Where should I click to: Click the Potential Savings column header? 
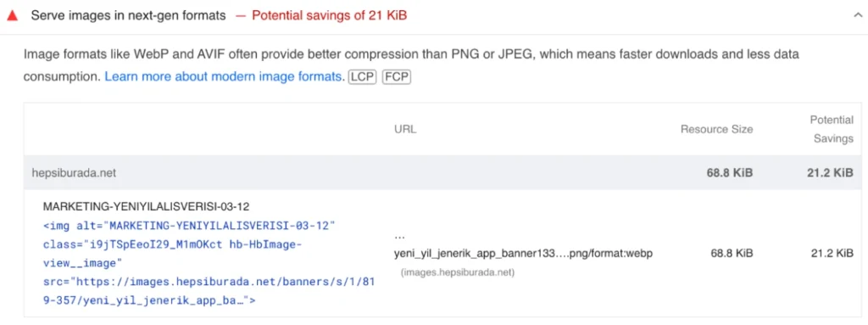click(x=832, y=129)
